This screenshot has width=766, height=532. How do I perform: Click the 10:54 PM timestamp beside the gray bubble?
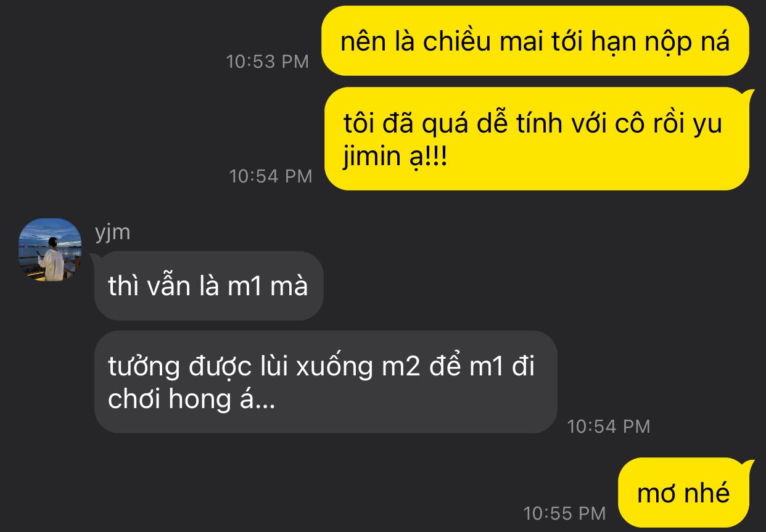[609, 427]
